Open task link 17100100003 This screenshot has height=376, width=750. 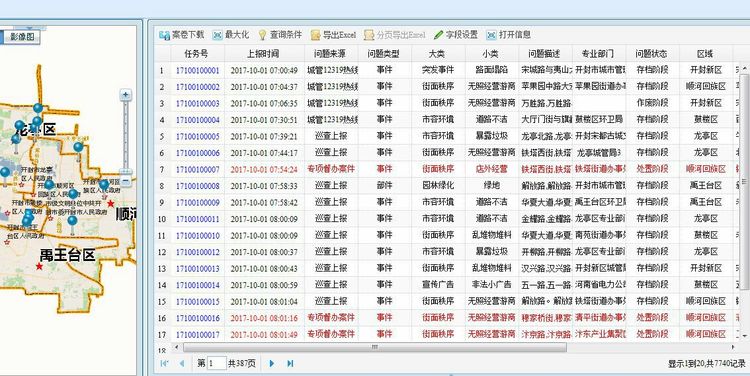198,103
